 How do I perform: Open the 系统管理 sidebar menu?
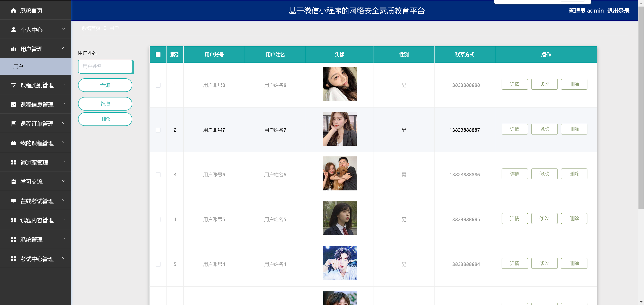click(31, 240)
